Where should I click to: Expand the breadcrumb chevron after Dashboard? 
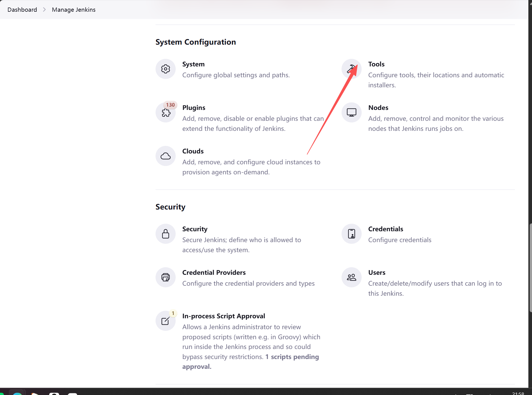click(44, 9)
